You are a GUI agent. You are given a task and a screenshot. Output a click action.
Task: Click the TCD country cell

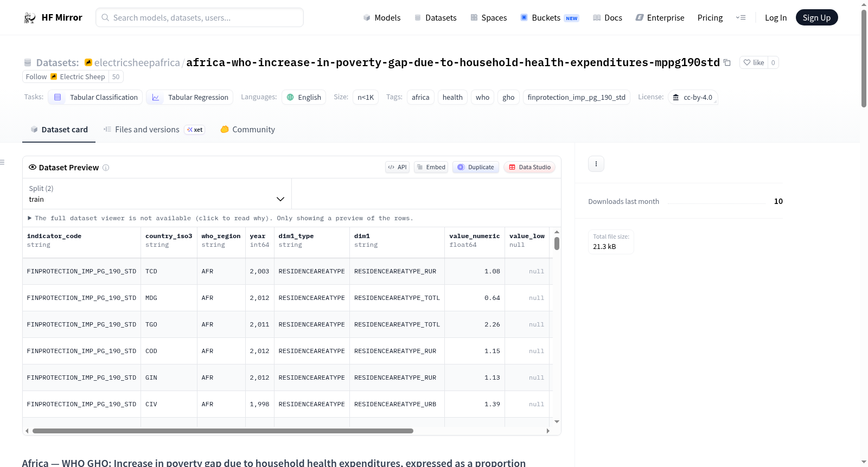coord(169,271)
